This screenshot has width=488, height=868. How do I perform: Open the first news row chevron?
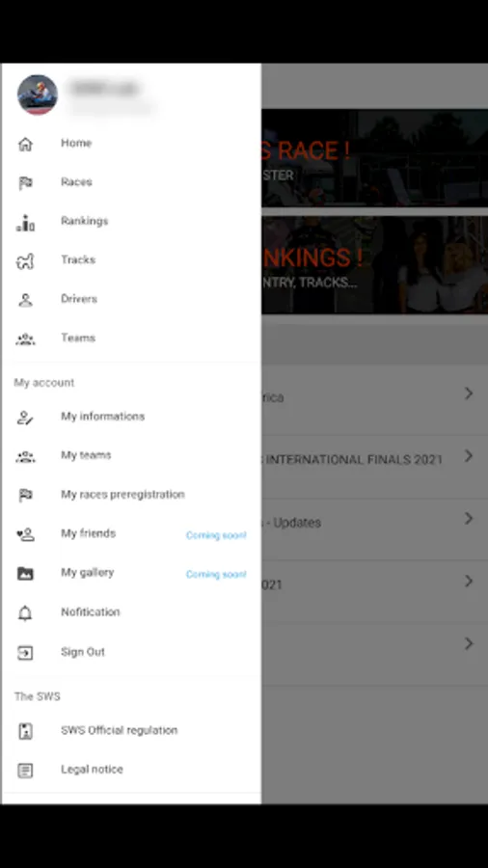[469, 393]
